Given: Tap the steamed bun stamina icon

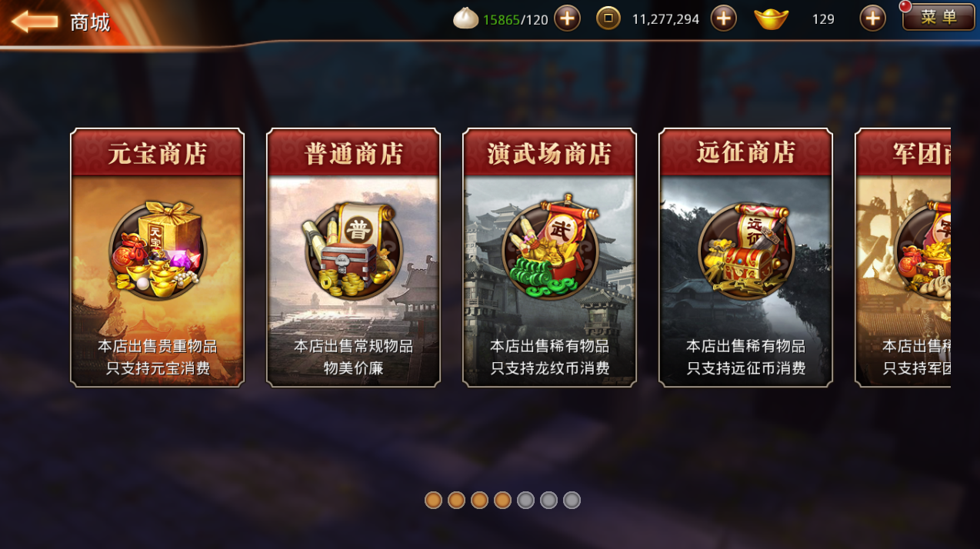Looking at the screenshot, I should tap(465, 18).
